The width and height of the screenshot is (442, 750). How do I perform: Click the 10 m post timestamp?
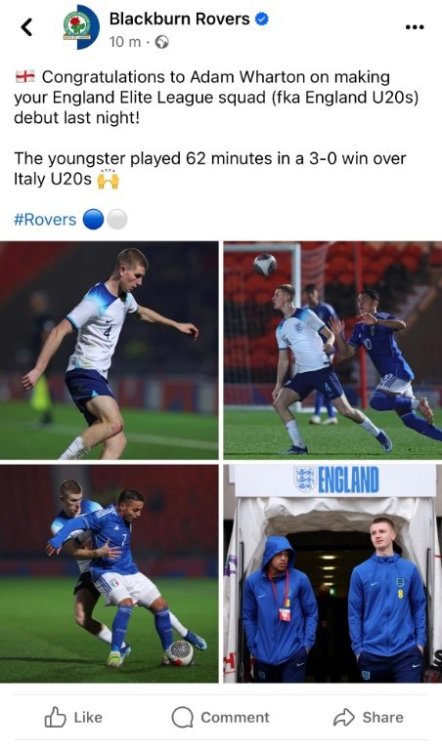pos(125,42)
